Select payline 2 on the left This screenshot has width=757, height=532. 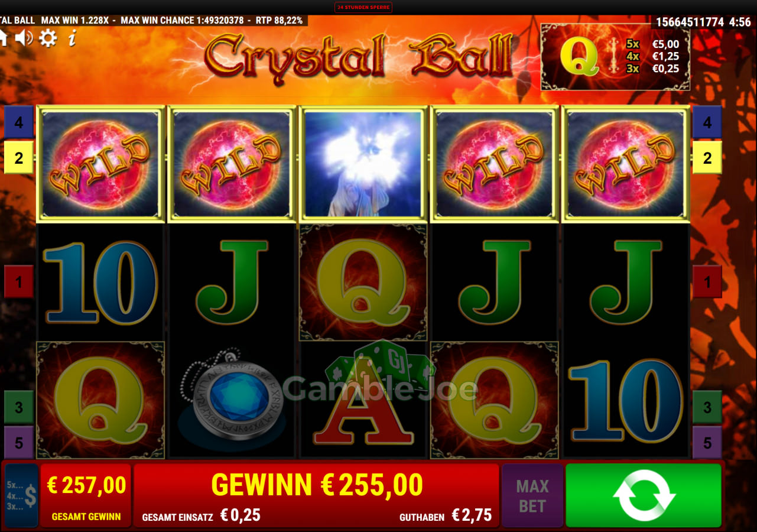coord(19,157)
